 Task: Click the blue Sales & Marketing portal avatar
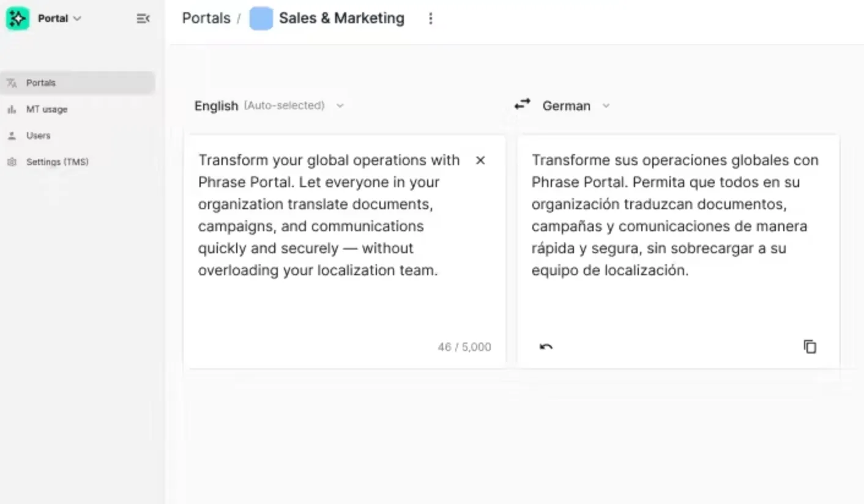pos(261,18)
